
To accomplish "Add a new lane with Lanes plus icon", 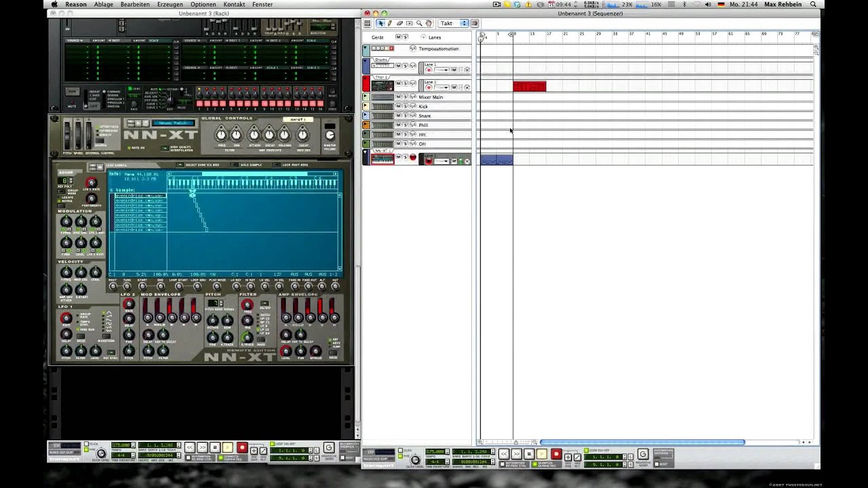I will coord(423,37).
